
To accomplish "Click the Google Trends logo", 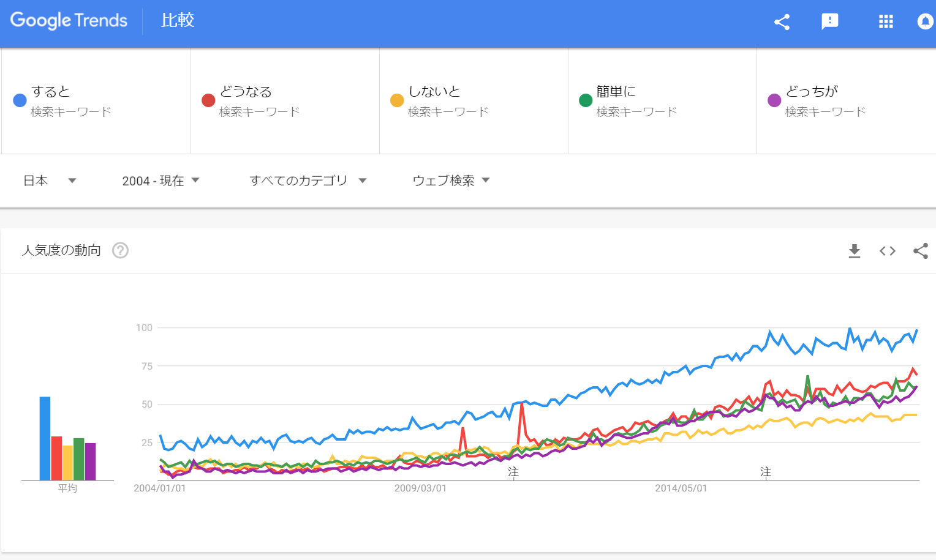I will click(69, 21).
